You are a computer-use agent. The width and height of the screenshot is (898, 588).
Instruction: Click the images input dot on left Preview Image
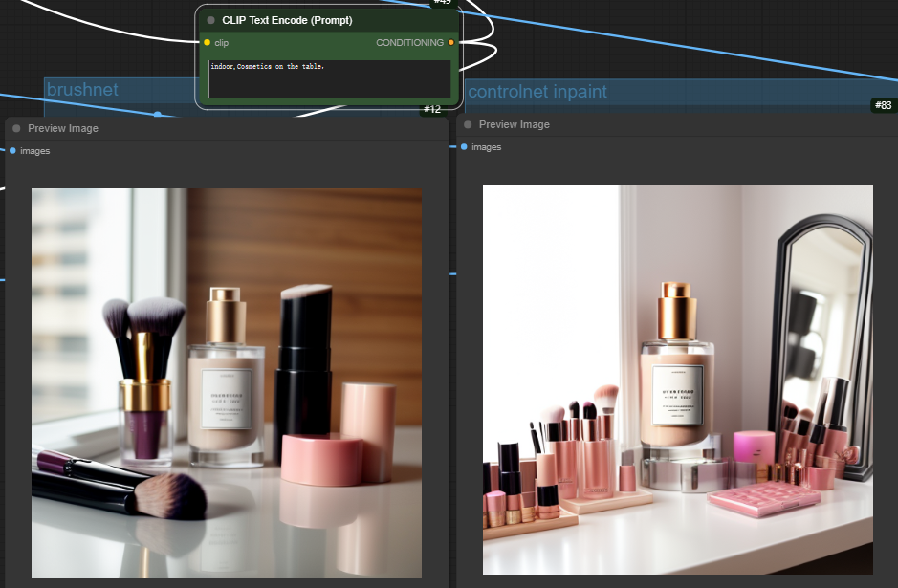point(11,150)
